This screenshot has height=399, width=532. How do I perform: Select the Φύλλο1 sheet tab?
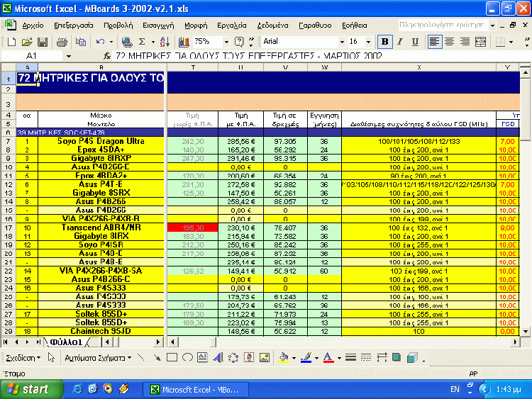pyautogui.click(x=66, y=342)
